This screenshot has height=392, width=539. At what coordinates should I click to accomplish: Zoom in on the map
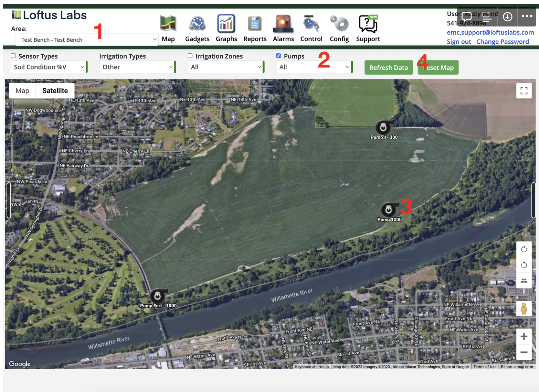click(x=524, y=336)
